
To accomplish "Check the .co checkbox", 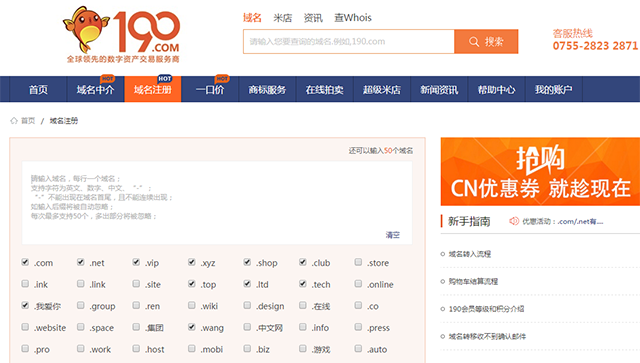I will pos(358,305).
